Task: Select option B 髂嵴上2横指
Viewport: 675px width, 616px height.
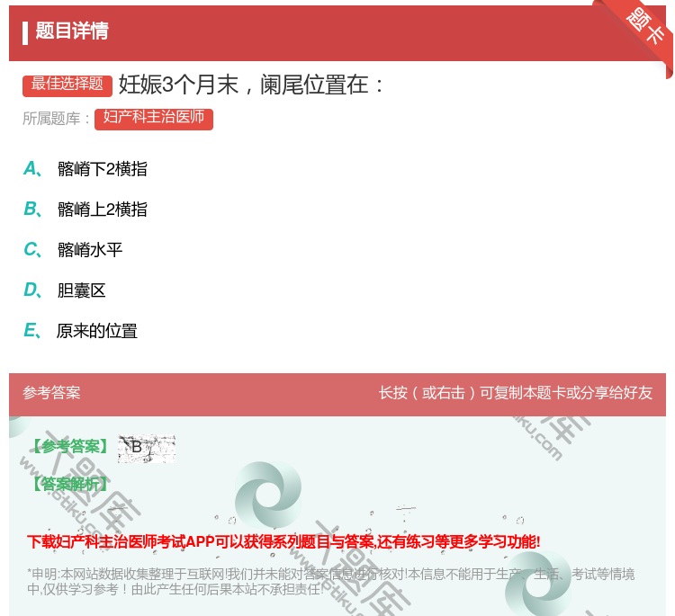Action: tap(85, 209)
